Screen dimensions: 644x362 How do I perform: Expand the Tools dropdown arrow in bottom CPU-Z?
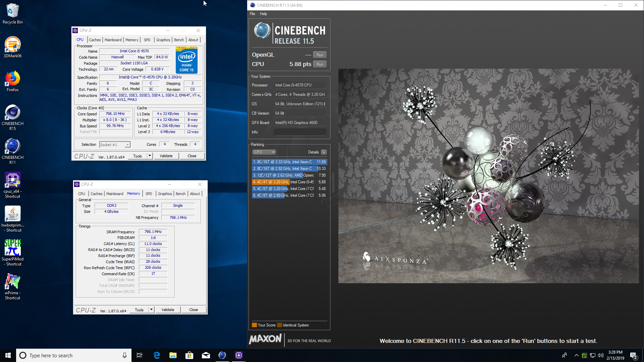(152, 310)
